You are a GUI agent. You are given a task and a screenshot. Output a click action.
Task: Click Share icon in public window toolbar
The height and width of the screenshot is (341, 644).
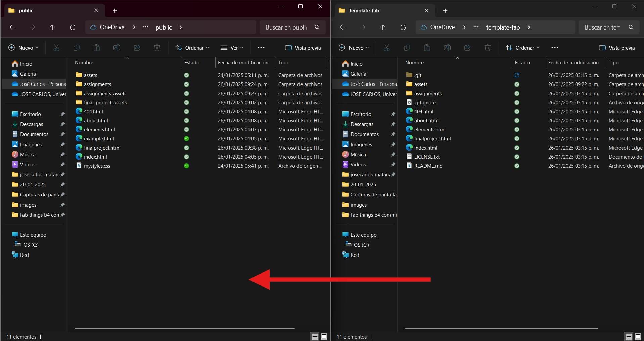tap(137, 48)
